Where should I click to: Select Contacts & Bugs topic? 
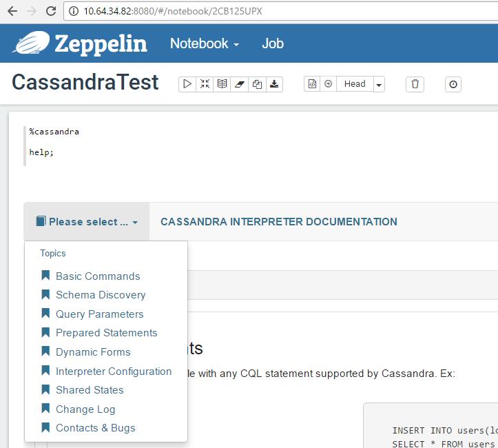pyautogui.click(x=96, y=428)
